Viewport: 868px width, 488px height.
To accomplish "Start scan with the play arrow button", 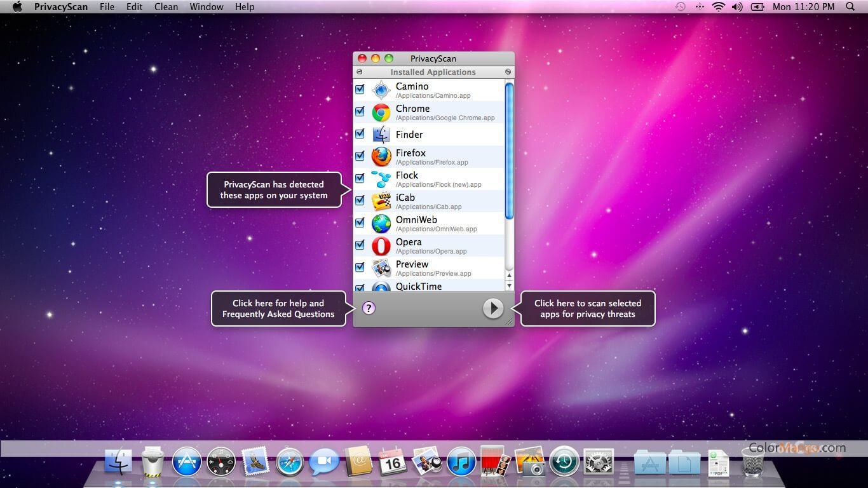I will (493, 308).
